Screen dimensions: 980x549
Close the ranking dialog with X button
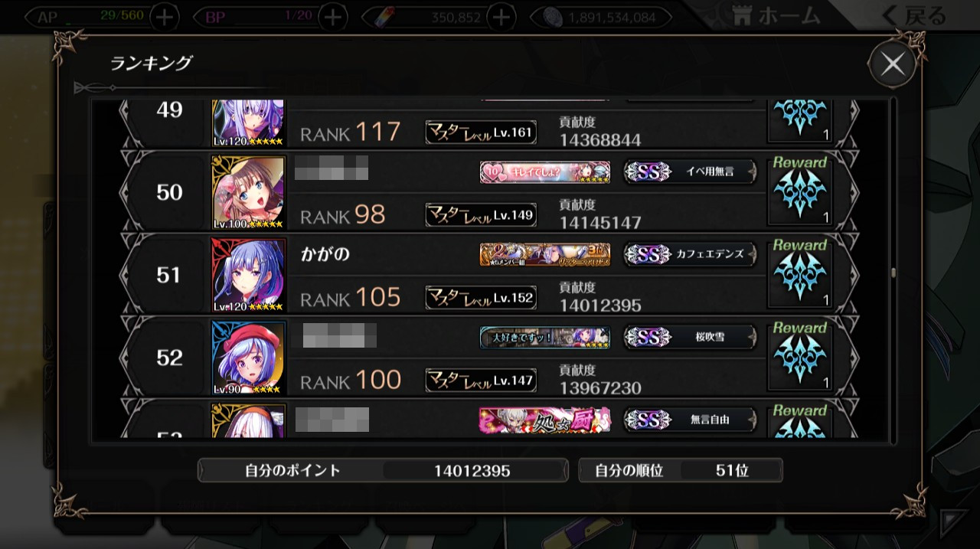point(893,64)
